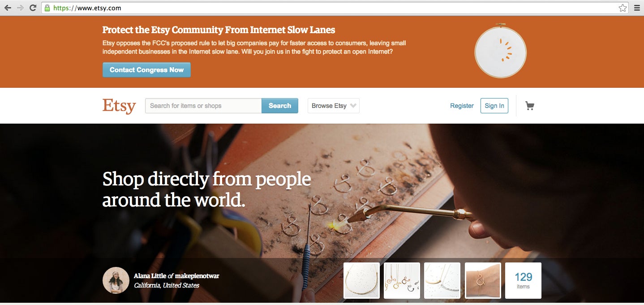View all 129 items tile
This screenshot has height=305, width=644.
(523, 280)
